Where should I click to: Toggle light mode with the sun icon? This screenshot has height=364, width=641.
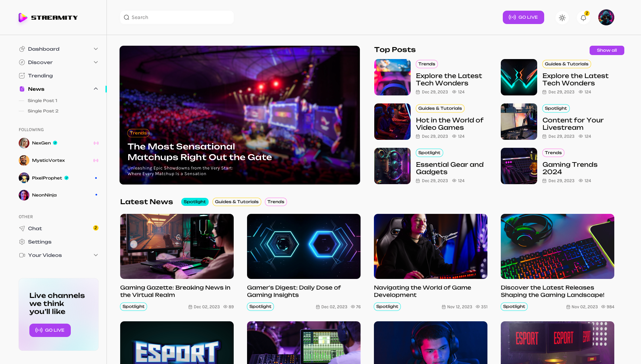coord(562,17)
